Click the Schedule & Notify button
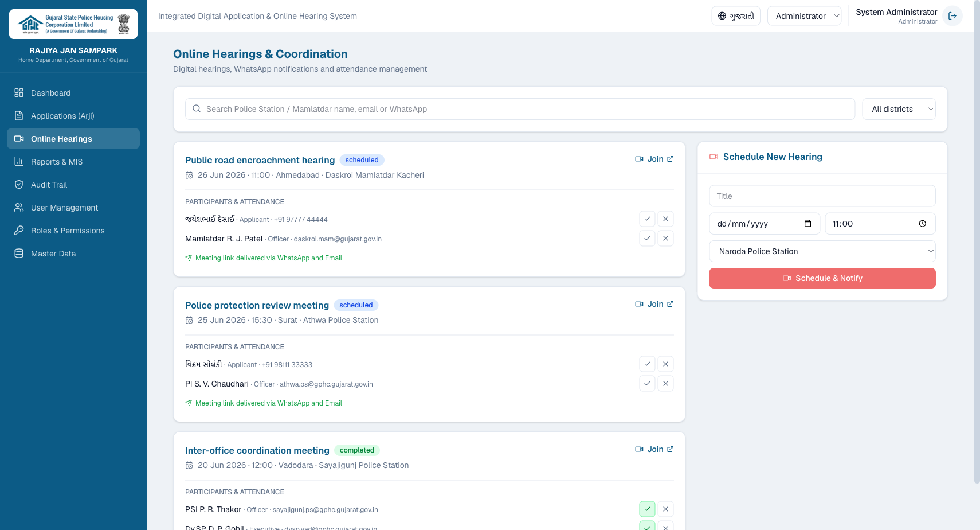 pyautogui.click(x=822, y=278)
